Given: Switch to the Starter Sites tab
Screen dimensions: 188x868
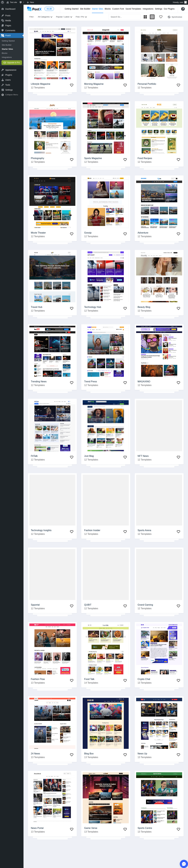Looking at the screenshot, I should (98, 9).
